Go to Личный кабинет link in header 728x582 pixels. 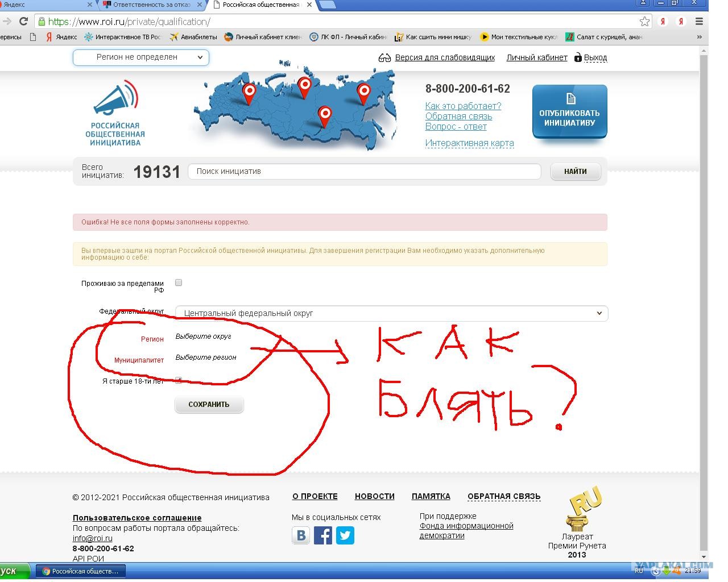click(x=537, y=57)
